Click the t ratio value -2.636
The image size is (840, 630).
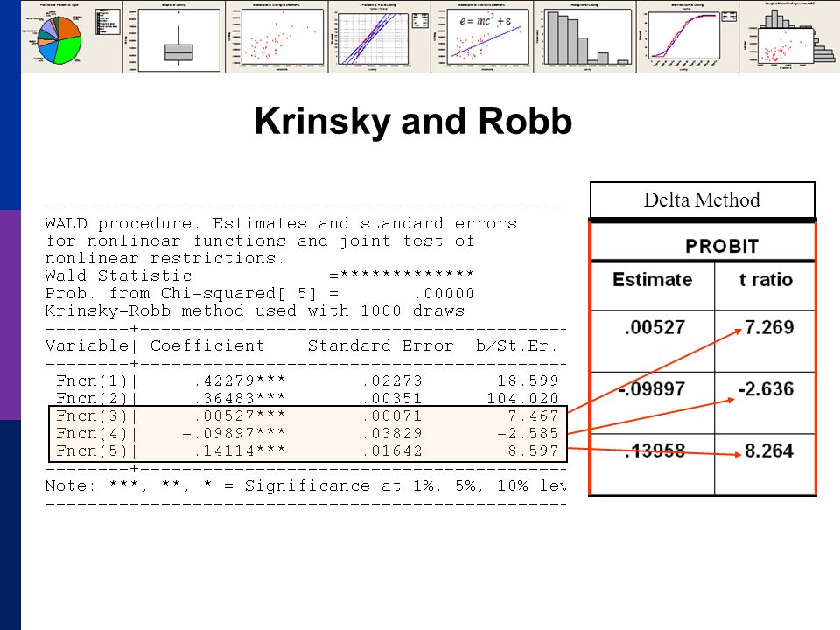766,388
